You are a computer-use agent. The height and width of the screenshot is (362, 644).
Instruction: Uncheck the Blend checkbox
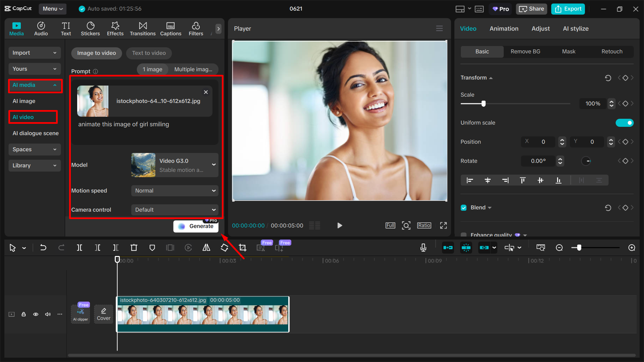(x=464, y=208)
